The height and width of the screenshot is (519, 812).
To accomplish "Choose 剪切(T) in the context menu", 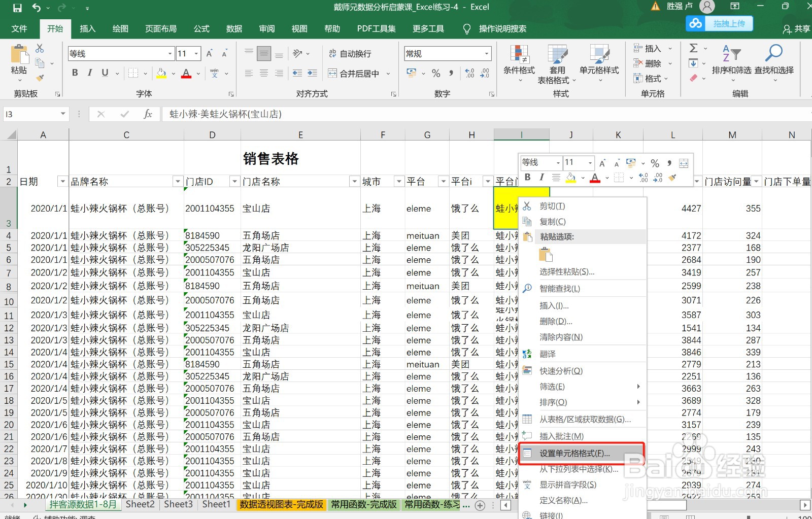I will pyautogui.click(x=583, y=206).
